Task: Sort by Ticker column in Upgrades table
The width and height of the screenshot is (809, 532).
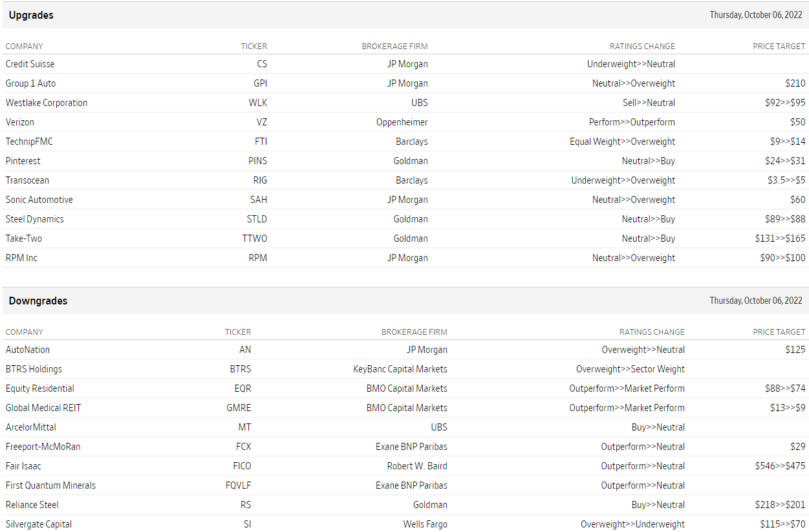Action: point(253,47)
